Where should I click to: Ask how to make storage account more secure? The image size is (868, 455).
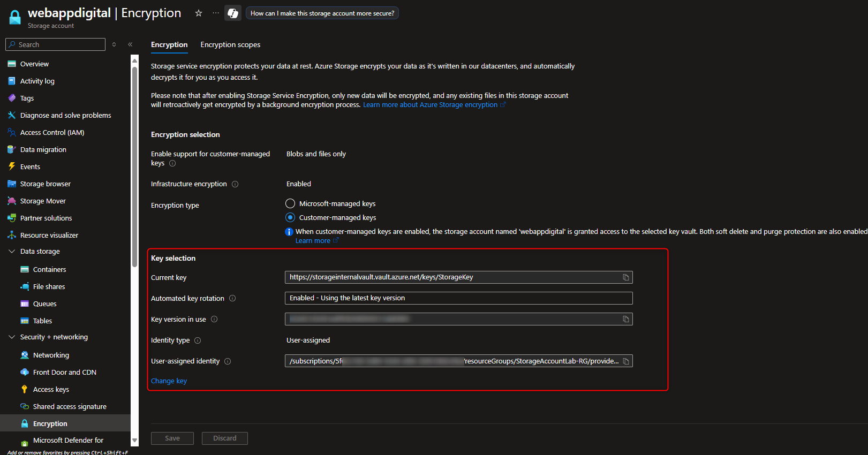tap(322, 13)
